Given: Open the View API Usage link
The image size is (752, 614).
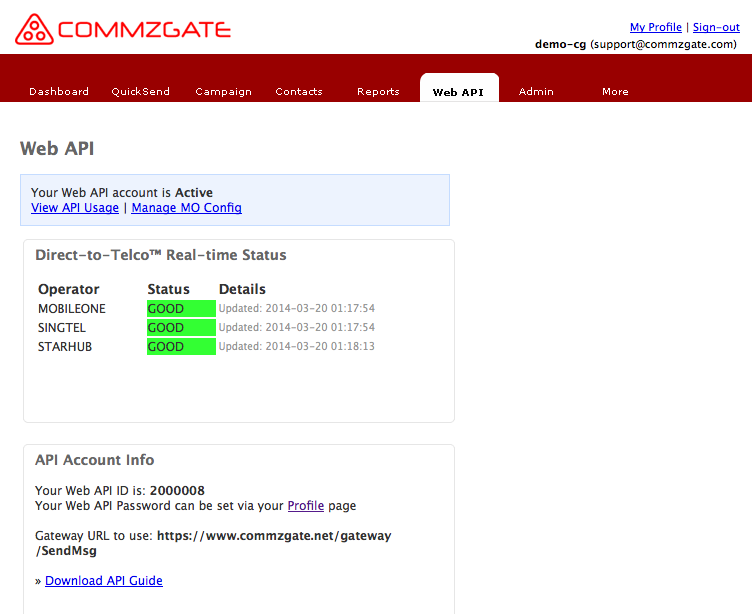Looking at the screenshot, I should pyautogui.click(x=75, y=208).
